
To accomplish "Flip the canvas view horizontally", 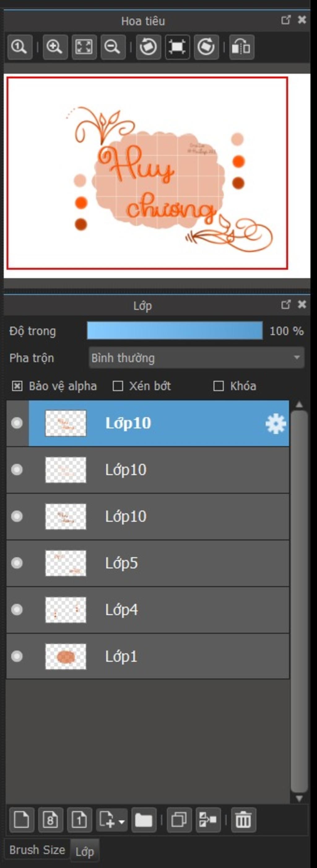I will (x=242, y=47).
